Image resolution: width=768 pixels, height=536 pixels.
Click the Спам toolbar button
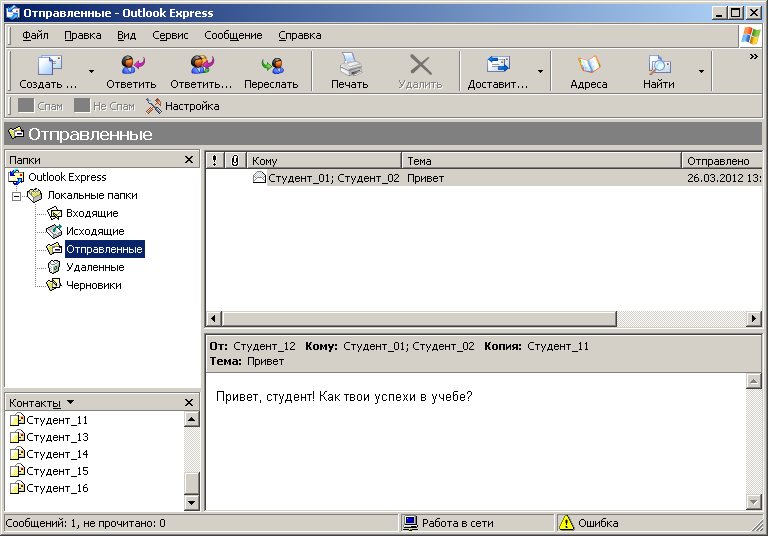pos(41,106)
